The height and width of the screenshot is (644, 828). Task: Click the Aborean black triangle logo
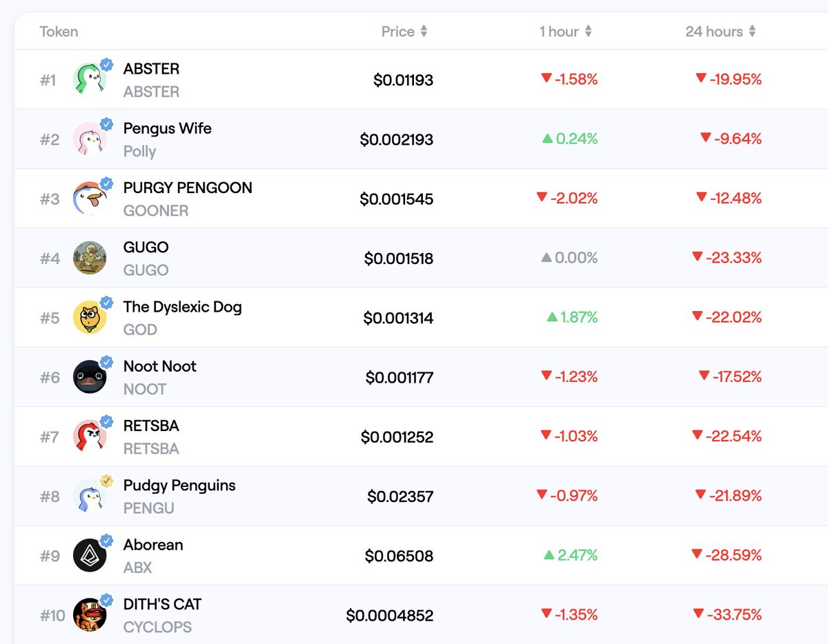point(90,555)
